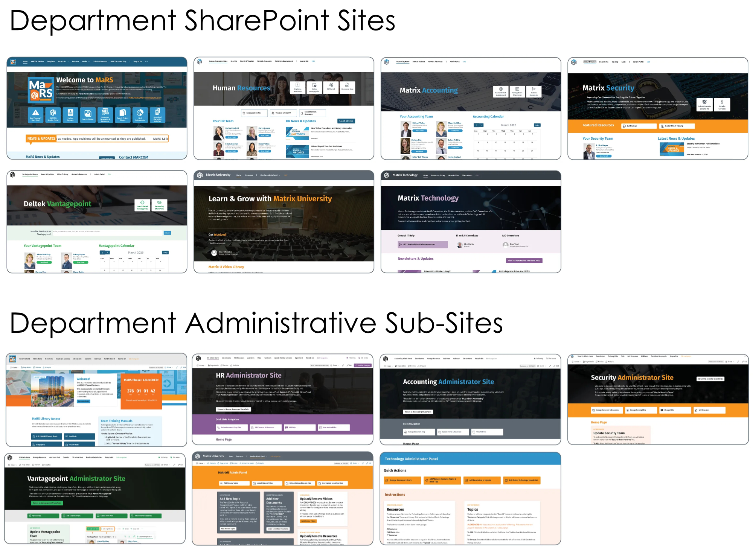Go to previous month on the Accounting Calendar
The width and height of the screenshot is (753, 560).
click(x=476, y=125)
